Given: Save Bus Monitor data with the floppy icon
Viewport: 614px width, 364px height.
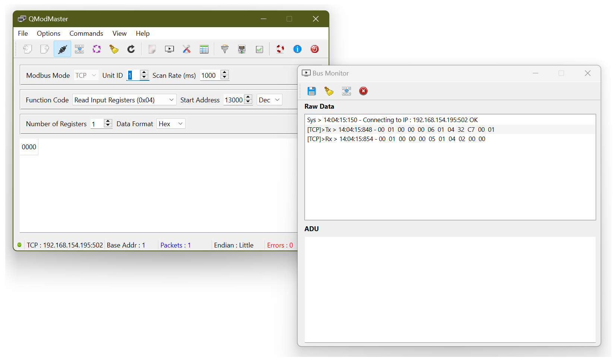Looking at the screenshot, I should [312, 91].
